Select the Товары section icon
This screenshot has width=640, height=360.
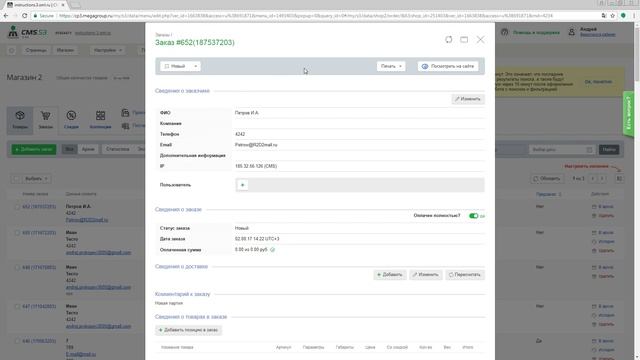coord(20,120)
